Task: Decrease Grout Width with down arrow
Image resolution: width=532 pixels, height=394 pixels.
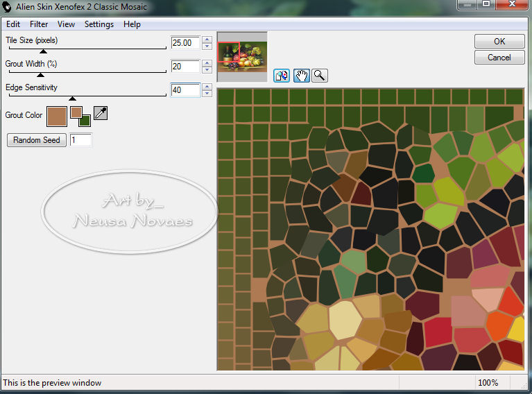Action: 207,69
